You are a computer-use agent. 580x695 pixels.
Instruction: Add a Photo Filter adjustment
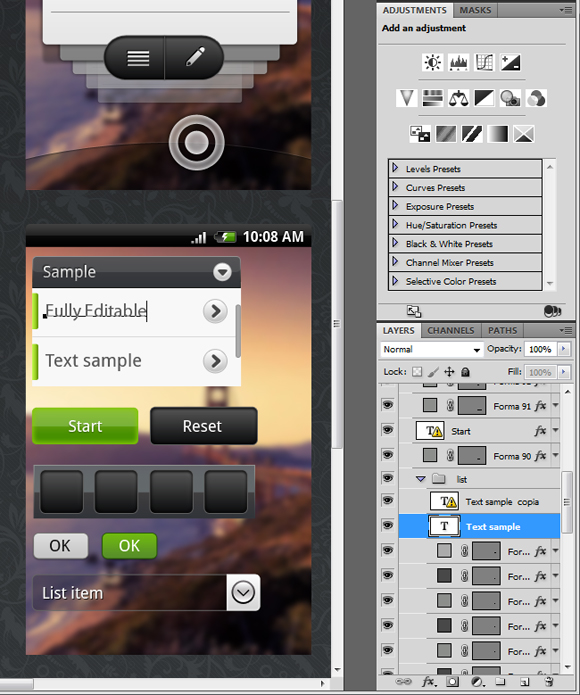pos(510,98)
